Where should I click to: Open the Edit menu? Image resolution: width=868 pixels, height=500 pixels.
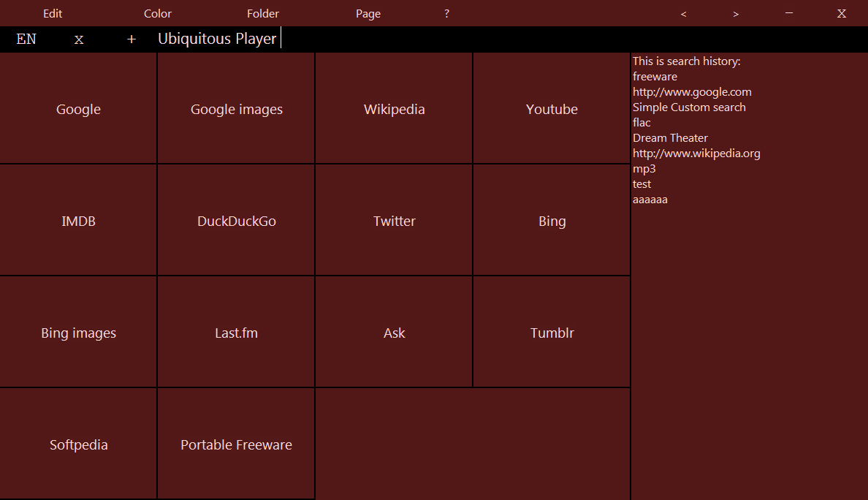coord(53,13)
